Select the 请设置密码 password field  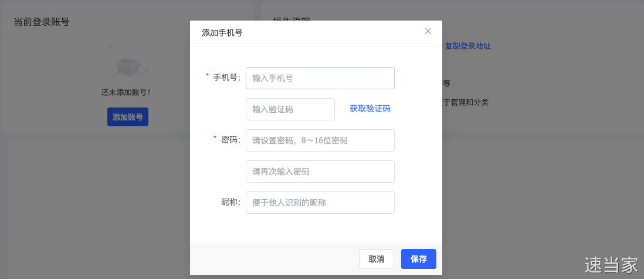click(320, 140)
